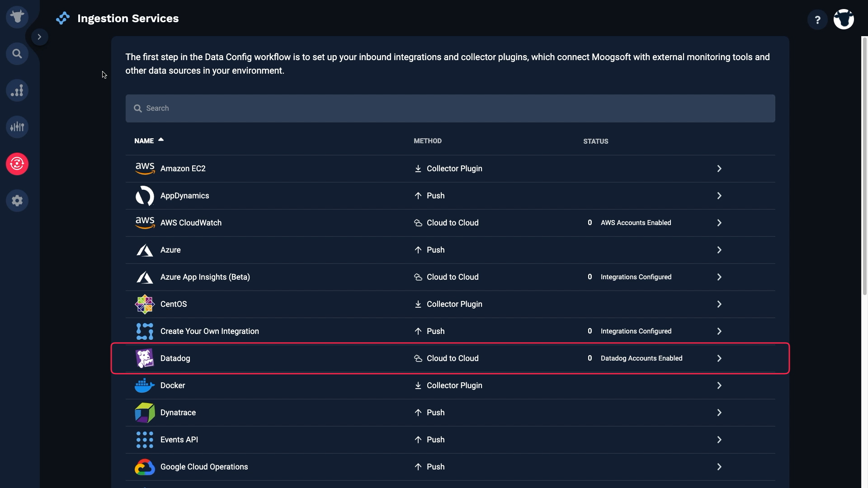
Task: Expand Azure App Insights (Beta) row chevron
Action: point(719,277)
